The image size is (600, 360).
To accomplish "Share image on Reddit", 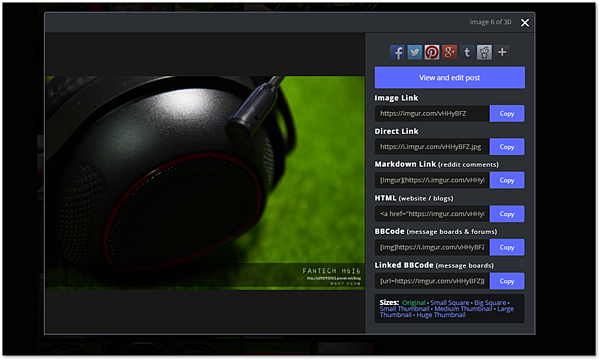I will (x=484, y=52).
